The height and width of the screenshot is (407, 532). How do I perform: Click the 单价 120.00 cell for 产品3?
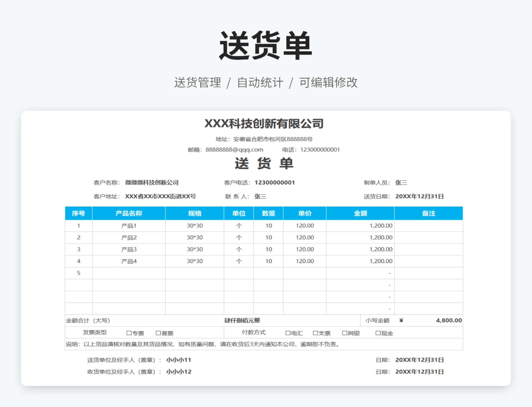305,249
